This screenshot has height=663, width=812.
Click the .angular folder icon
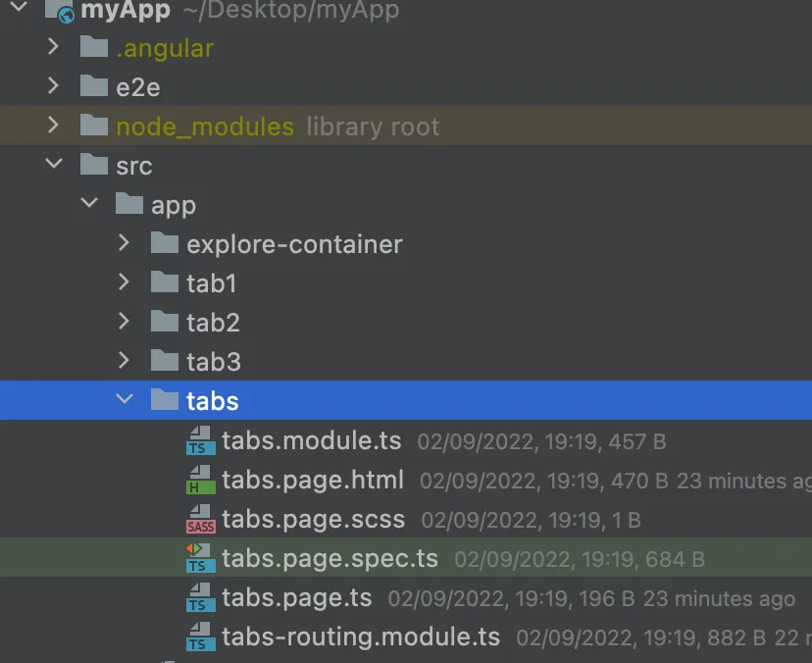point(94,47)
